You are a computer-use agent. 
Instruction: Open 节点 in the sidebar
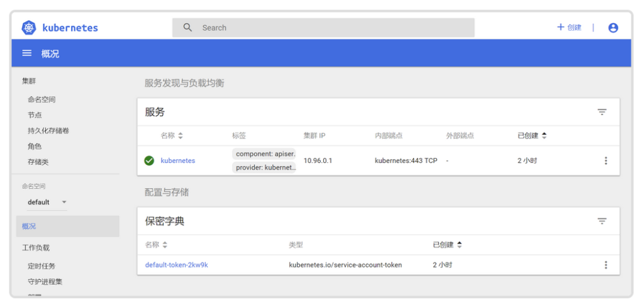(35, 115)
